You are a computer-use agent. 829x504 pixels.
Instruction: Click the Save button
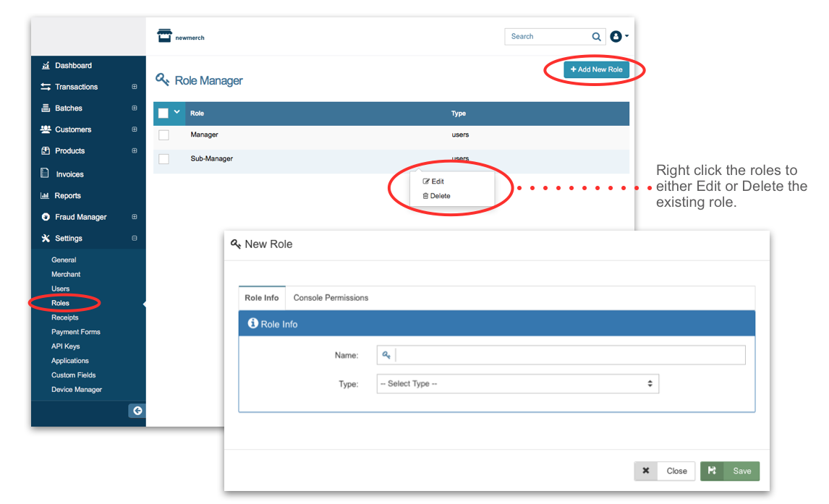tap(730, 471)
